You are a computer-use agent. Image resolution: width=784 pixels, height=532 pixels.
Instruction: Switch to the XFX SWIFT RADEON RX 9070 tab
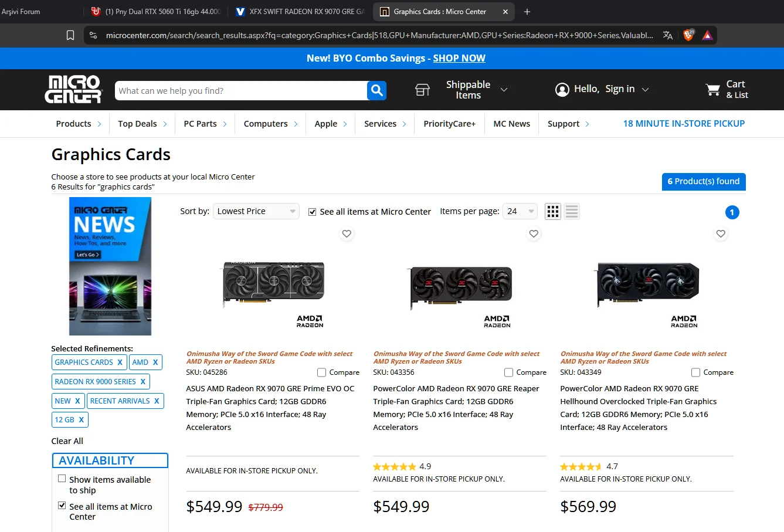point(300,12)
